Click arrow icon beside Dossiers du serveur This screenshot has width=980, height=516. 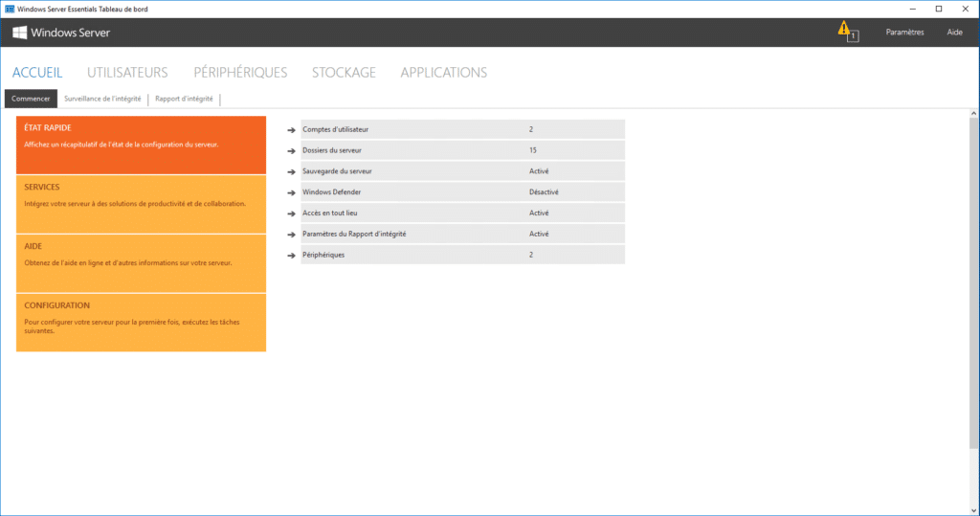point(291,150)
